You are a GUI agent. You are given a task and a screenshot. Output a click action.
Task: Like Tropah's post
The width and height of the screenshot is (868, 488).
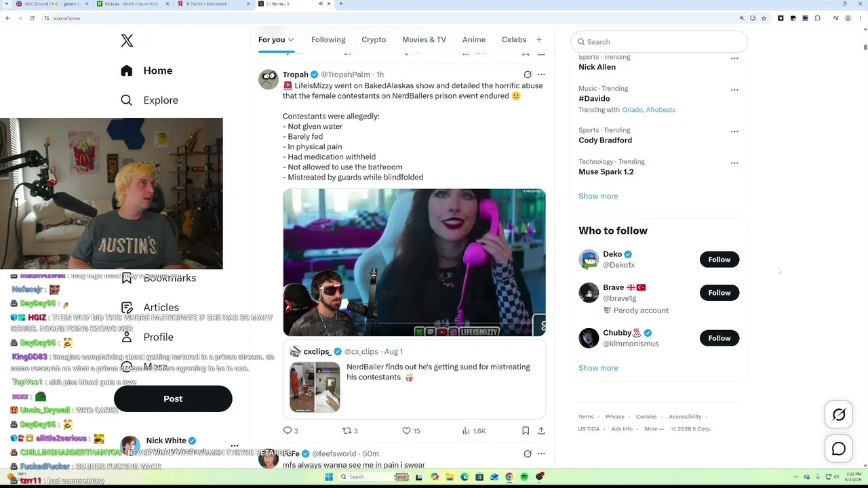[411, 430]
